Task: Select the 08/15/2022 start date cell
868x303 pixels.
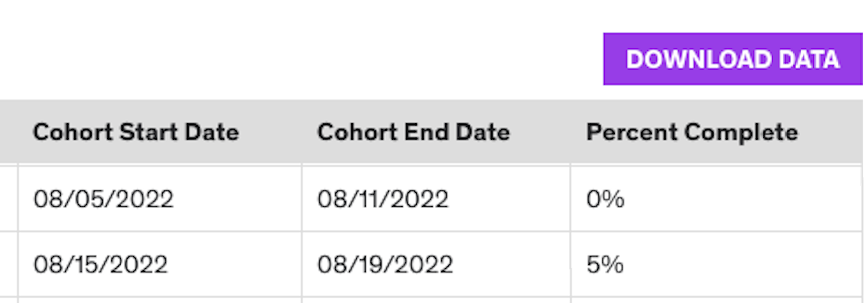Action: click(101, 264)
